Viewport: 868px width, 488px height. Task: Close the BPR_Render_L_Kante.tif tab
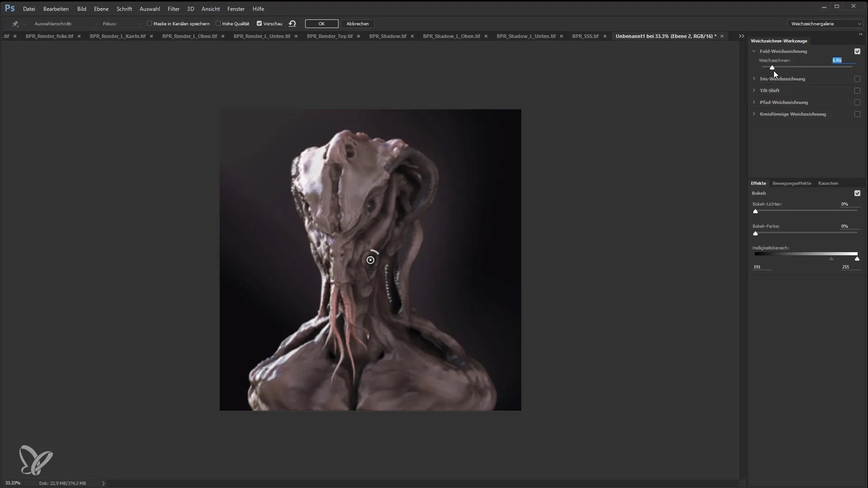click(151, 36)
